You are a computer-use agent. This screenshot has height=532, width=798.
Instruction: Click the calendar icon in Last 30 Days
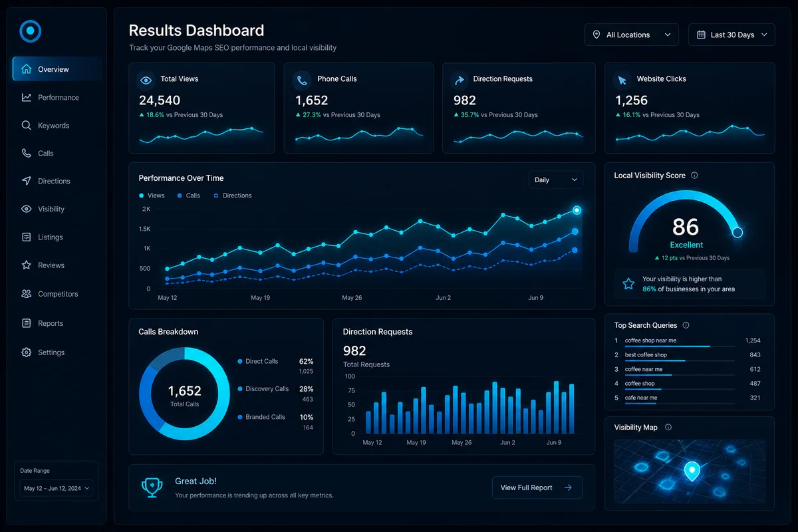(700, 35)
